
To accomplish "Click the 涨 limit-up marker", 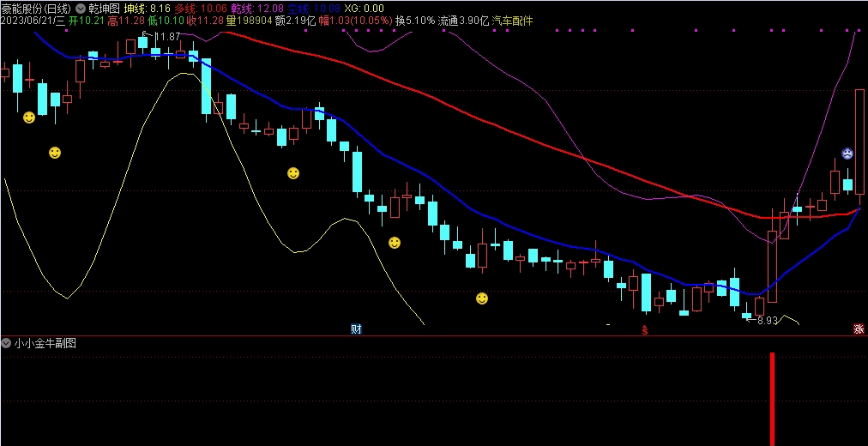I will (859, 329).
